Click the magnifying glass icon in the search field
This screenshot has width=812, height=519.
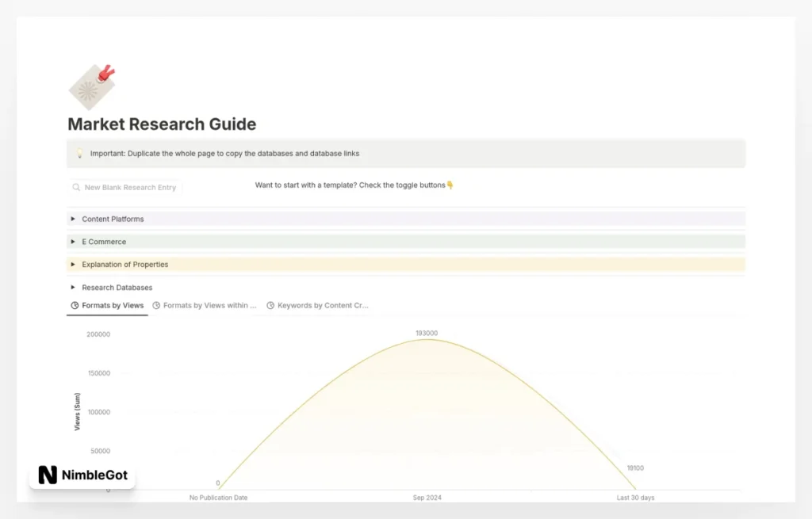click(x=77, y=187)
